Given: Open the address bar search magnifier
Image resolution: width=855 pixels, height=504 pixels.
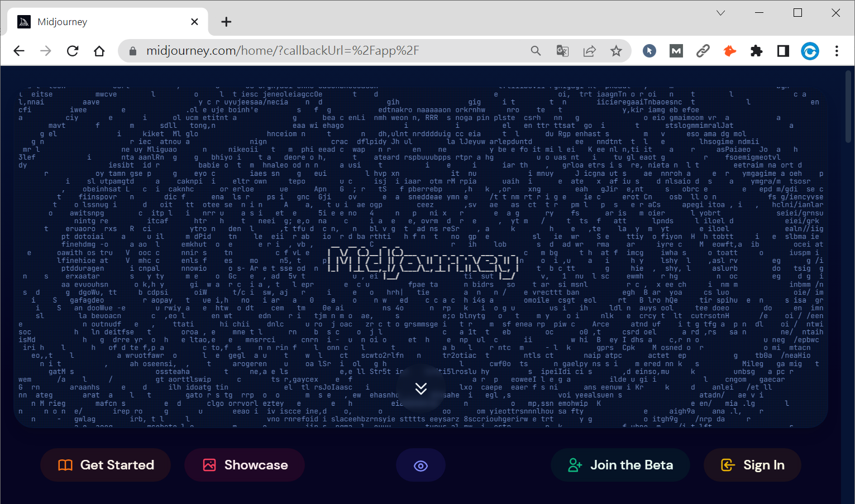Looking at the screenshot, I should pos(536,51).
